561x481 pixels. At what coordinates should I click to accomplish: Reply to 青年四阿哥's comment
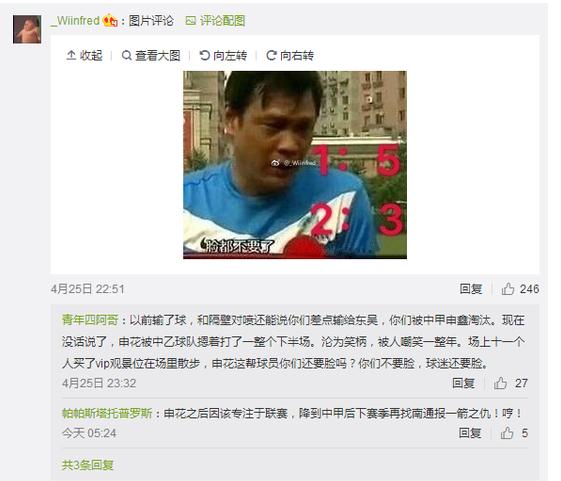click(x=463, y=383)
